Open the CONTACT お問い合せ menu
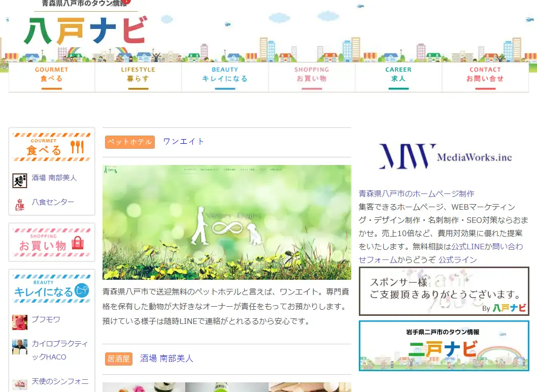 [485, 77]
